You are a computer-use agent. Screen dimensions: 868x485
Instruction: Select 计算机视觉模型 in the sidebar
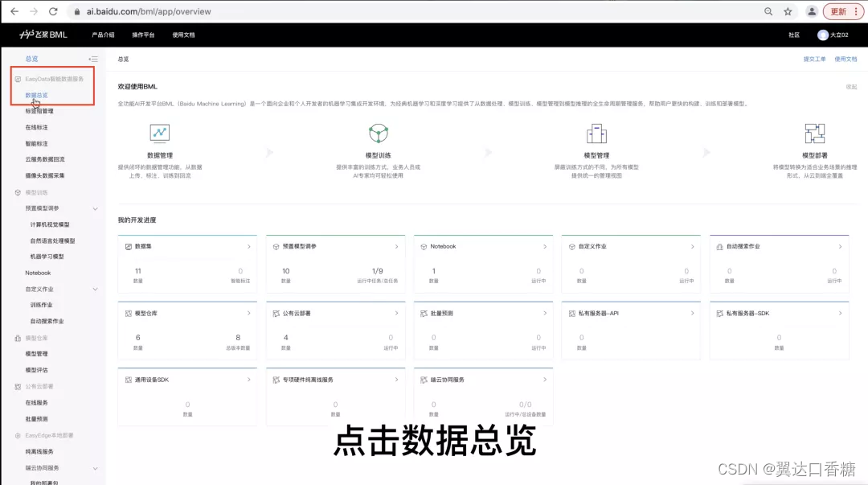pos(50,224)
